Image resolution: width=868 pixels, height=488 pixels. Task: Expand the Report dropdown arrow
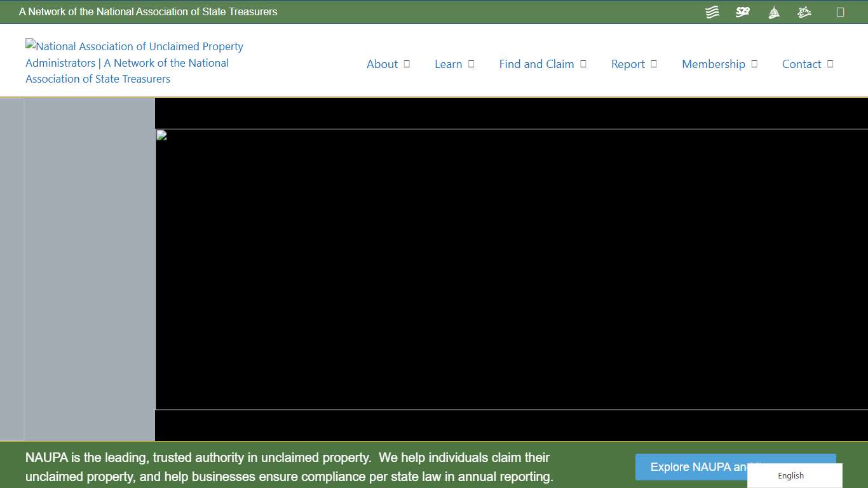coord(654,64)
